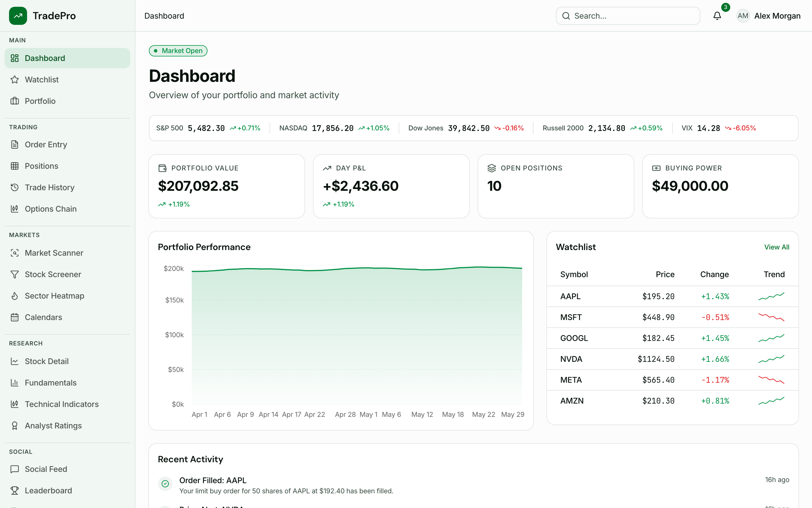Click the Market Scanner icon
The width and height of the screenshot is (812, 508).
(14, 253)
